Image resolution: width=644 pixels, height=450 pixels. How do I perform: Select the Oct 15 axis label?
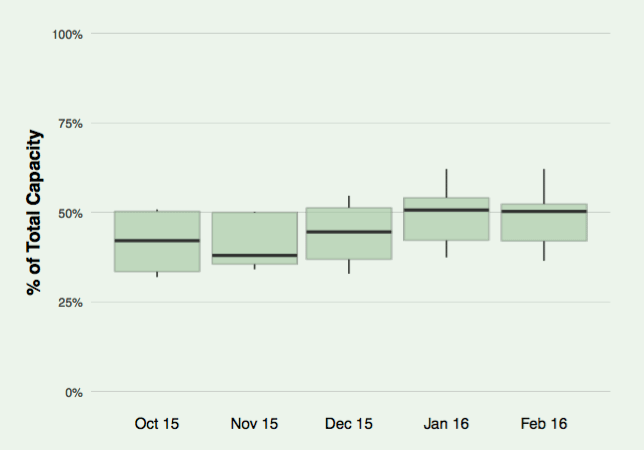pos(157,424)
